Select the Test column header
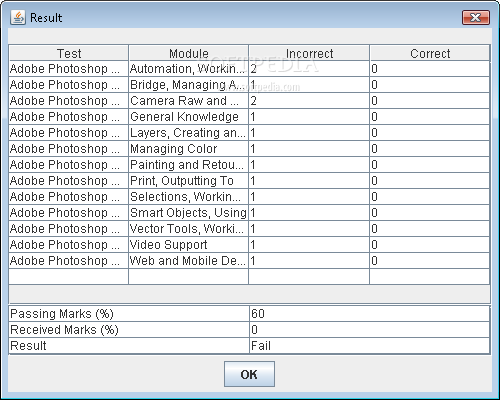 click(69, 53)
